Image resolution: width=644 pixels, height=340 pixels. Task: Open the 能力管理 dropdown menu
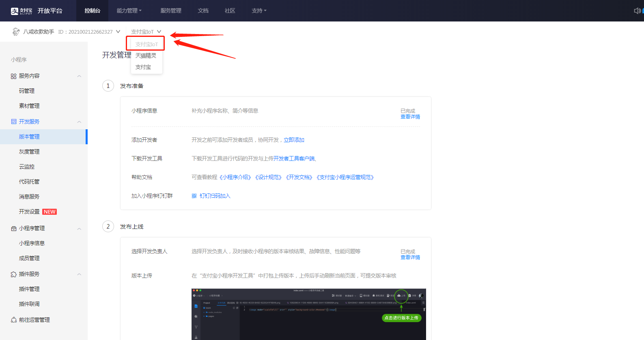pos(129,11)
